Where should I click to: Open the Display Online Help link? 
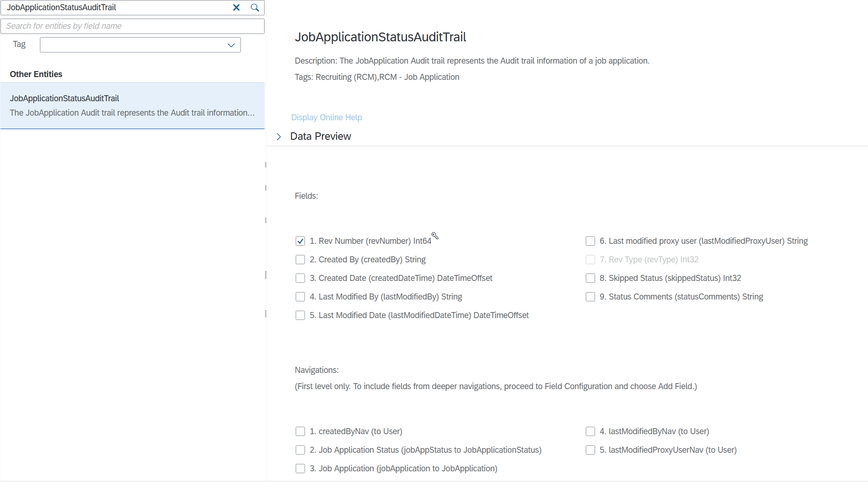pyautogui.click(x=326, y=117)
